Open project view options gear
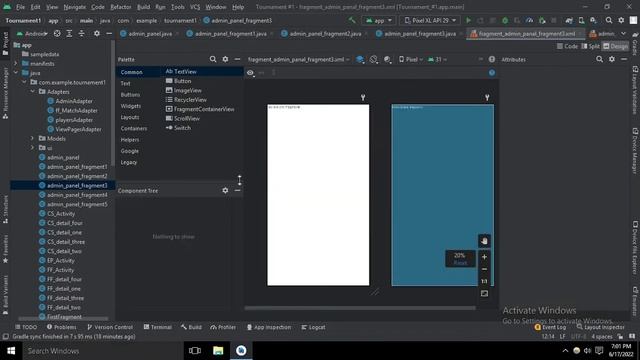This screenshot has height=360, width=640. 97,33
